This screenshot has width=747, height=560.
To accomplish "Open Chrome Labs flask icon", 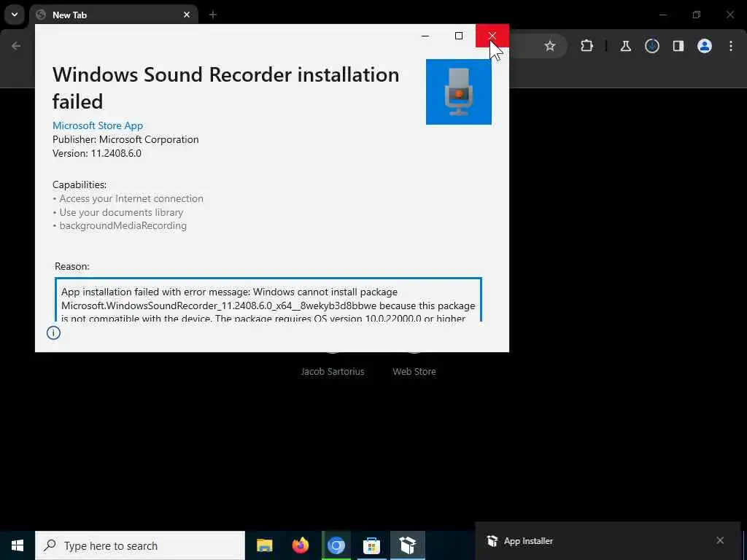I will (x=625, y=46).
